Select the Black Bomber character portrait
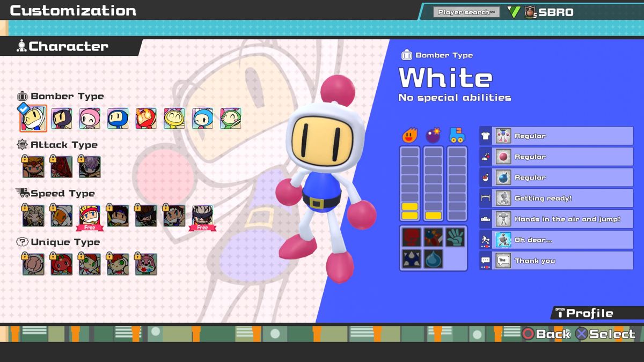Viewport: 644px width, 362px height. (62, 118)
